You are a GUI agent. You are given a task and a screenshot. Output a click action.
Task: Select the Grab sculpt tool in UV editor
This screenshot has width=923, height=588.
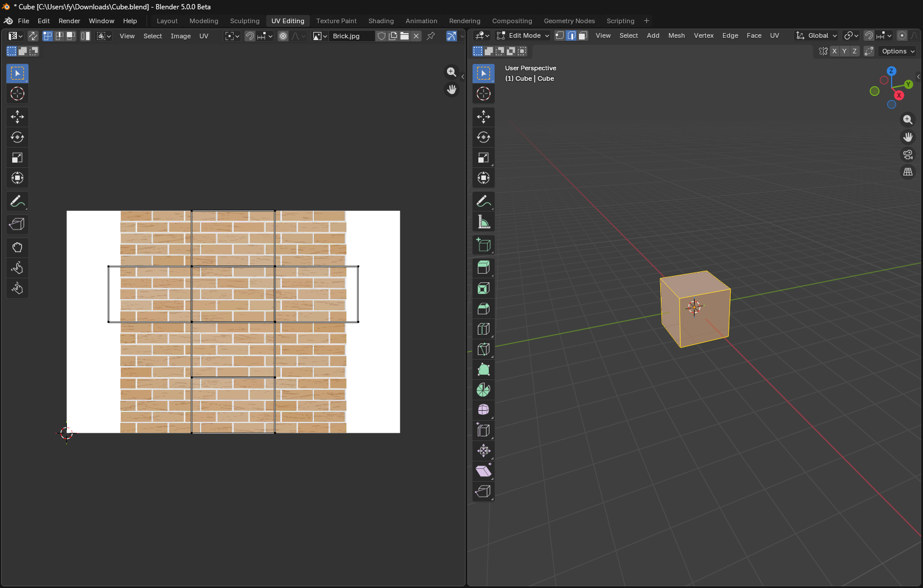click(x=17, y=248)
